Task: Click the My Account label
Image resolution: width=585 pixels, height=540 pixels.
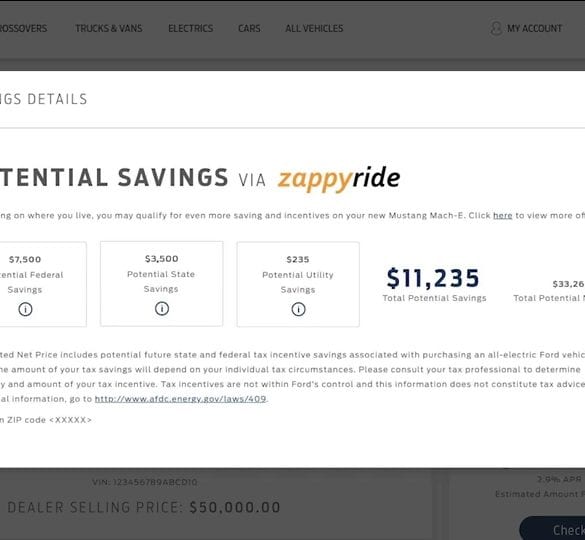Action: [x=534, y=28]
